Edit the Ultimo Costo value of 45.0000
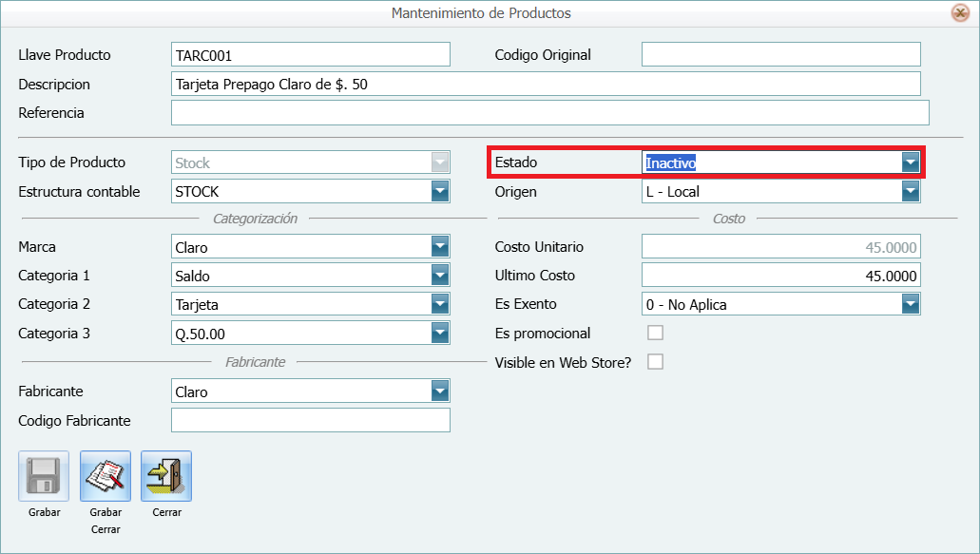The height and width of the screenshot is (554, 980). (779, 275)
